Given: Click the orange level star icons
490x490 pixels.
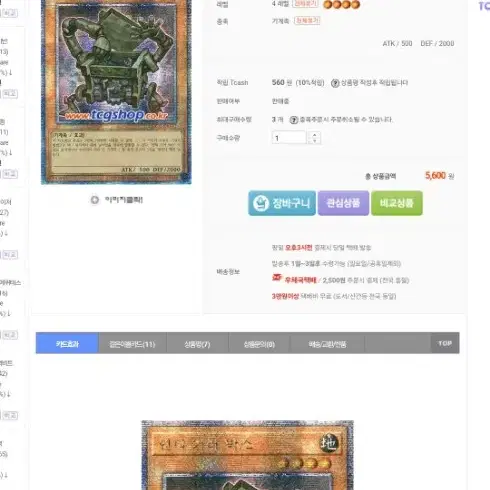Looking at the screenshot, I should pos(342,4).
